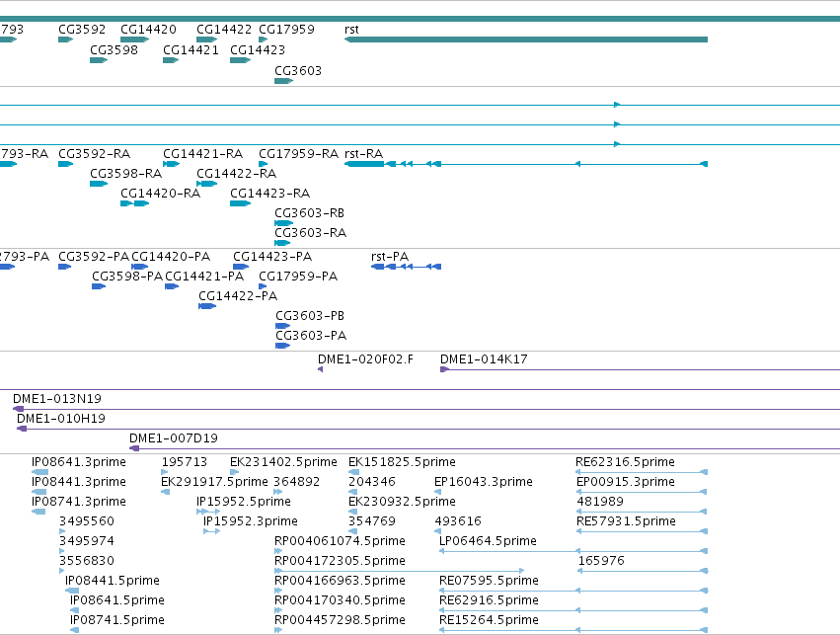Select the RP004172305.5prime EST label

pos(340,562)
